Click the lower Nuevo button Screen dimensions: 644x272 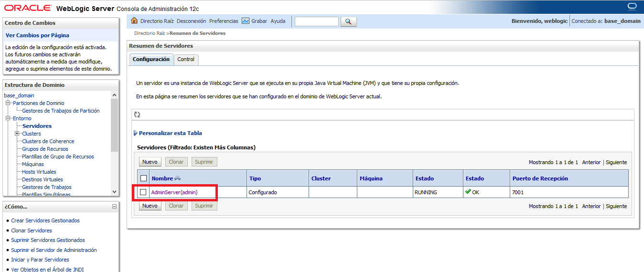click(150, 206)
